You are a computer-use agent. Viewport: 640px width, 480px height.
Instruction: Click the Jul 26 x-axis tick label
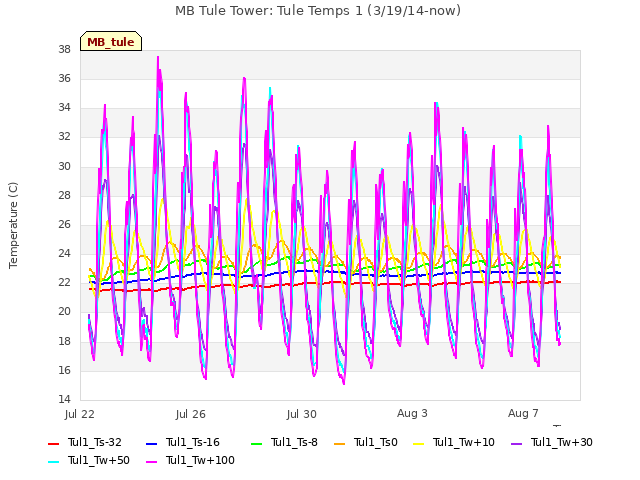(191, 414)
